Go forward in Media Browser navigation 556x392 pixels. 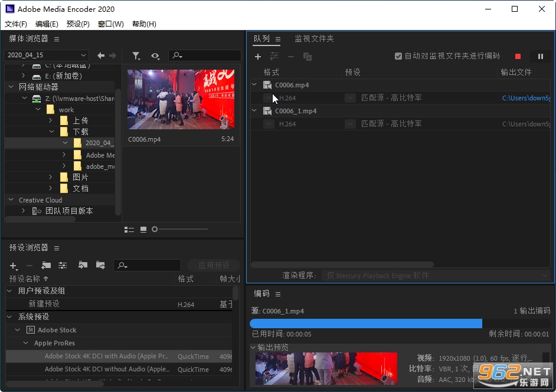[112, 55]
